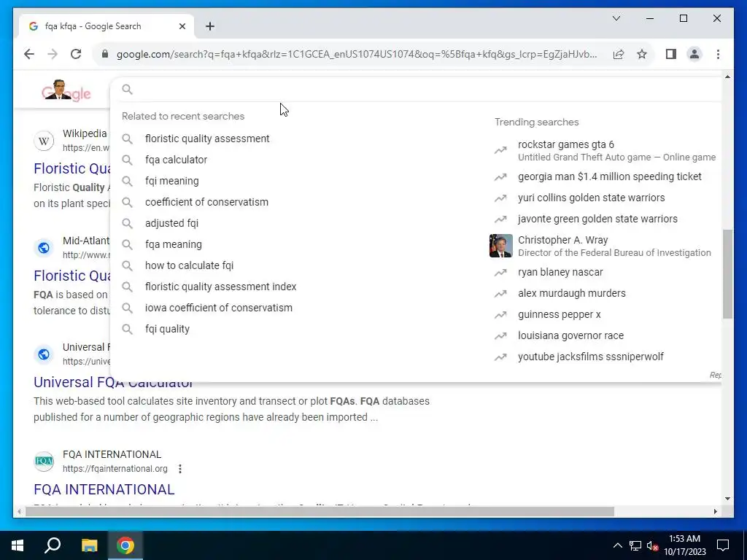Open trending 'georgia man $1.4 million speeding ticket'
The width and height of the screenshot is (747, 560).
610,176
